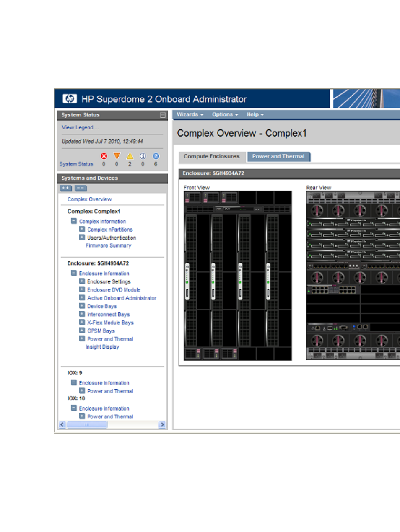This screenshot has height=532, width=400.
Task: Open the Options menu
Action: click(225, 114)
